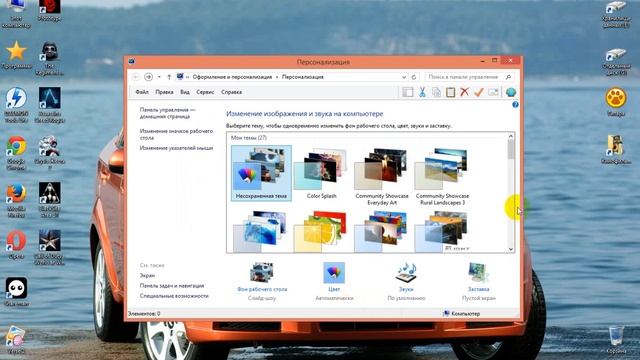Open the blue question mark help icon
Image resolution: width=640 pixels, height=360 pixels.
click(515, 104)
